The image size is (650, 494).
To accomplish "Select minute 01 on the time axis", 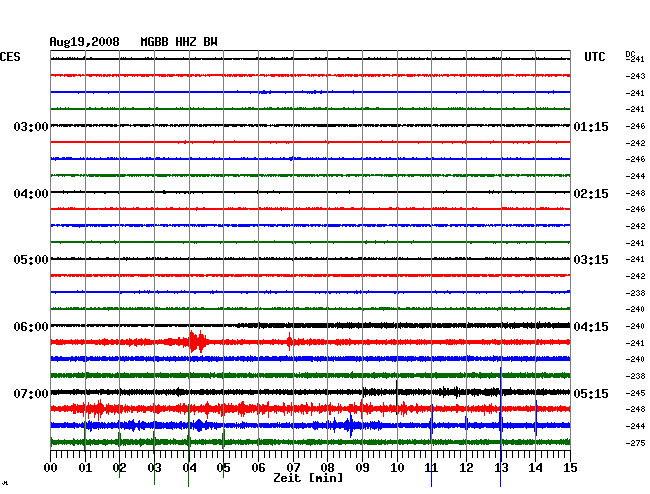I will pos(85,468).
